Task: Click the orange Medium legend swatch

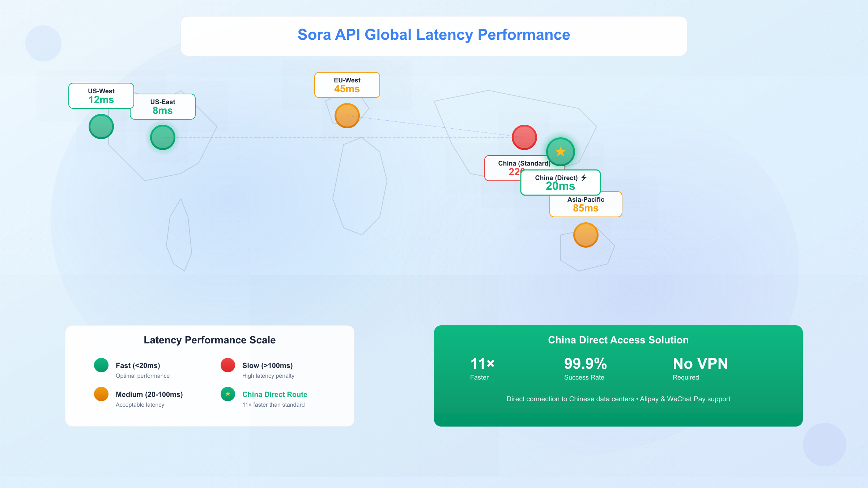Action: pyautogui.click(x=101, y=394)
